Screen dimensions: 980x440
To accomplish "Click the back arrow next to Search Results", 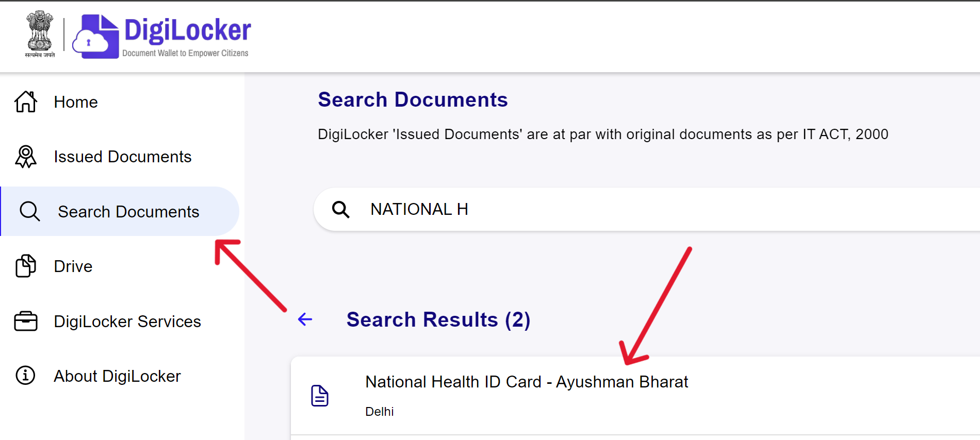I will [x=305, y=319].
